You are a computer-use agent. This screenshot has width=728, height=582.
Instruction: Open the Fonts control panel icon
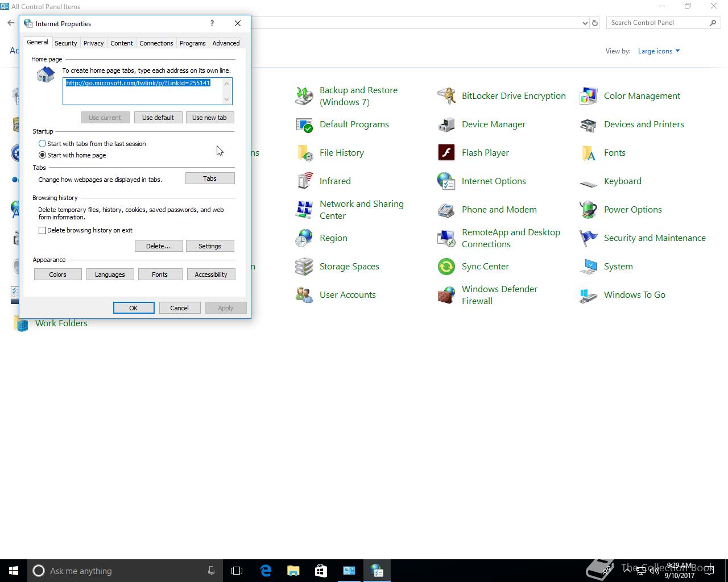click(588, 153)
